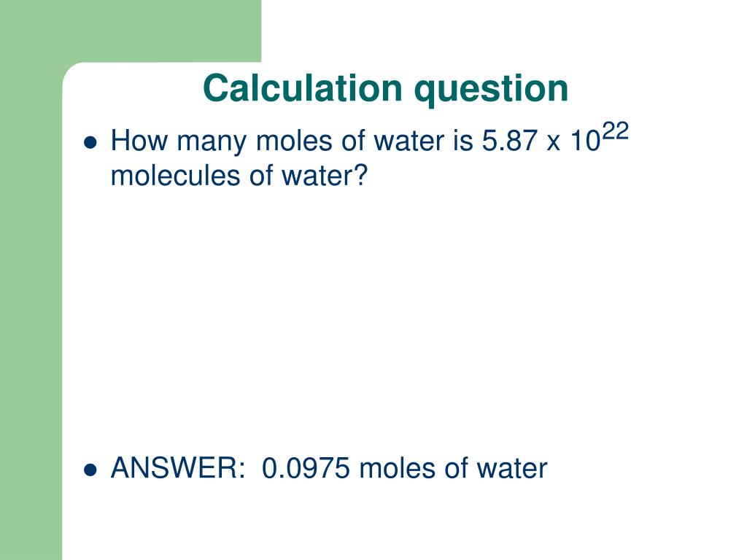747x560 pixels.
Task: Select the value '0.0975' in the answer
Action: pos(306,468)
